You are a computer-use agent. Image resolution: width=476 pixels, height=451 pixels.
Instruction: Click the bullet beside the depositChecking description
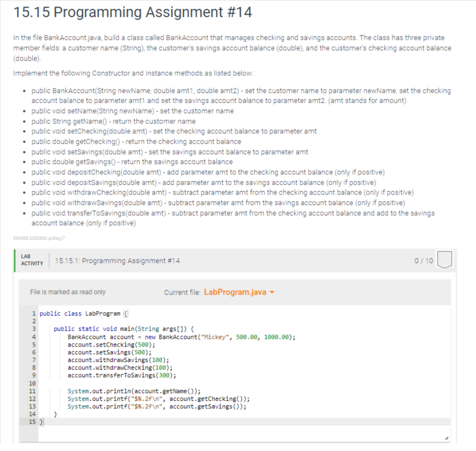coord(24,172)
